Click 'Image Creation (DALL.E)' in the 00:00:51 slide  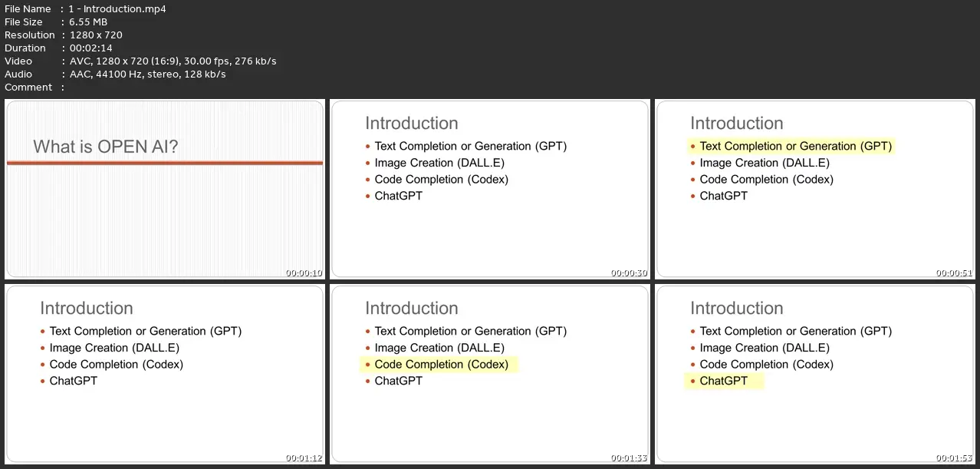[x=765, y=163]
